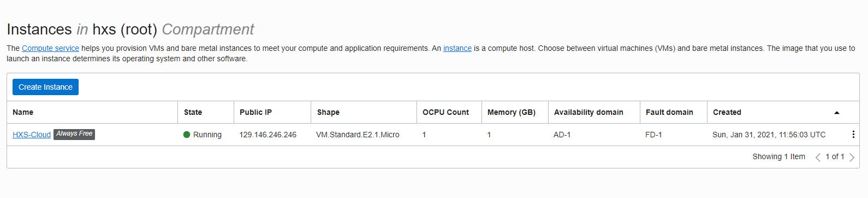Click the Always Free badge
The width and height of the screenshot is (868, 198).
74,134
